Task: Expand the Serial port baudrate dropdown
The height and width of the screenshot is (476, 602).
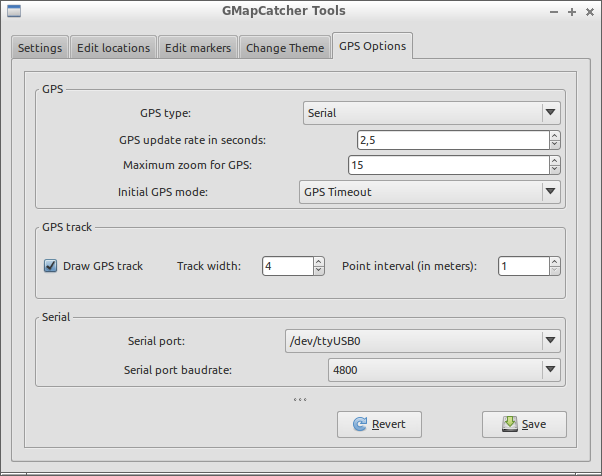Action: click(444, 370)
